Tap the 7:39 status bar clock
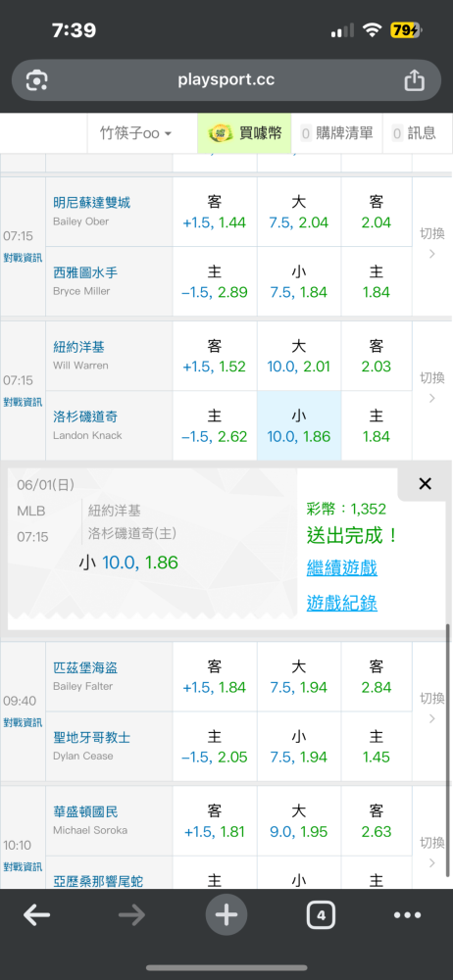453x980 pixels. pos(74,29)
